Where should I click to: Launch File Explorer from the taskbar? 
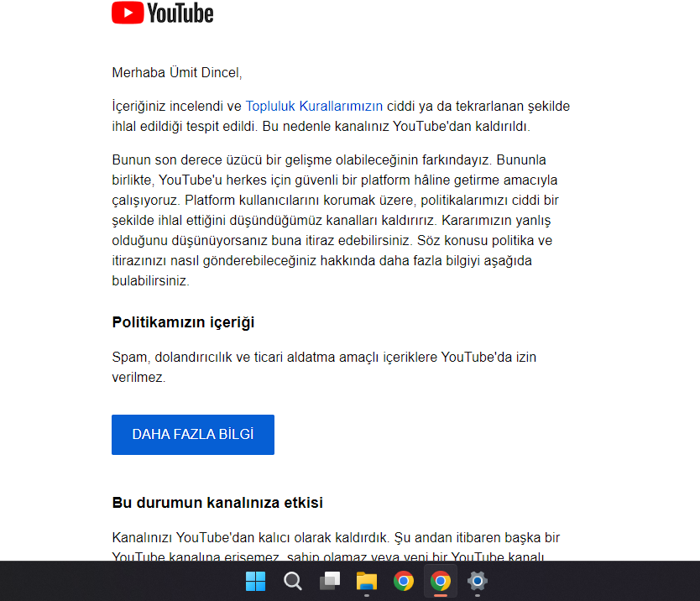tap(367, 581)
